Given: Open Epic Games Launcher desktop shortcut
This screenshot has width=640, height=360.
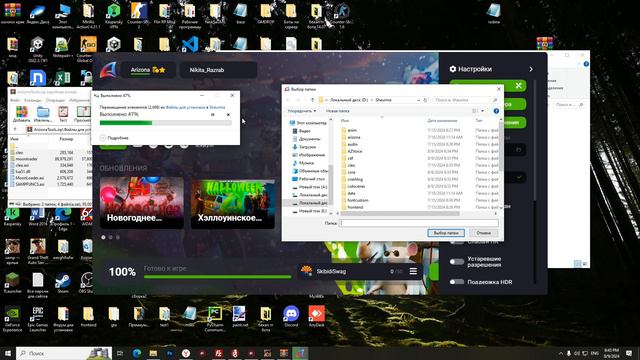Looking at the screenshot, I should coord(38,318).
